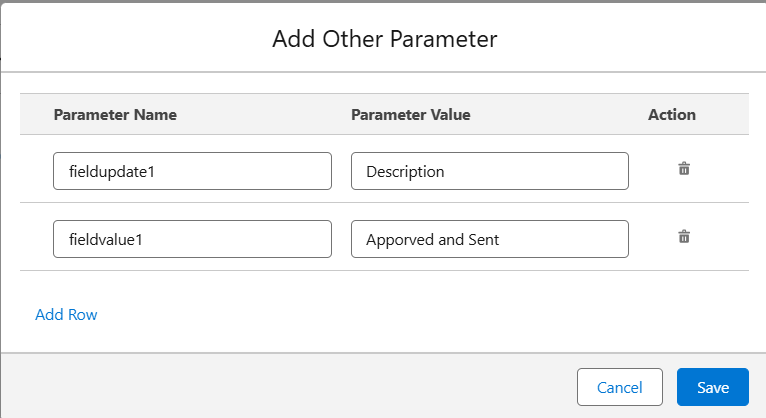Click the 'Description' text in the value field

click(405, 172)
